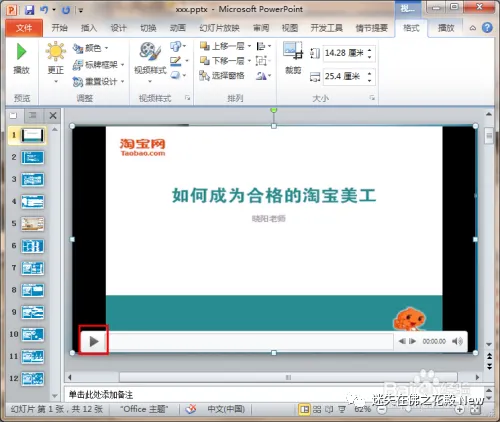This screenshot has height=422, width=500.
Task: Switch to the Insert (插入) tab
Action: coord(89,28)
